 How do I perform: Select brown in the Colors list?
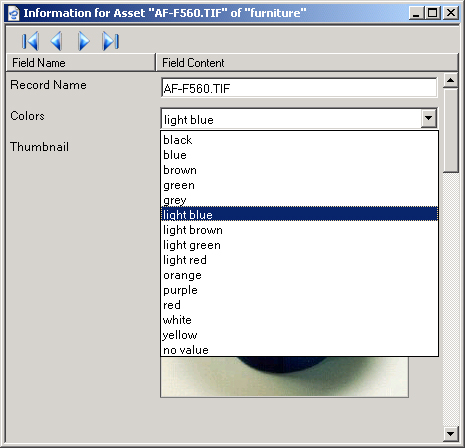299,170
